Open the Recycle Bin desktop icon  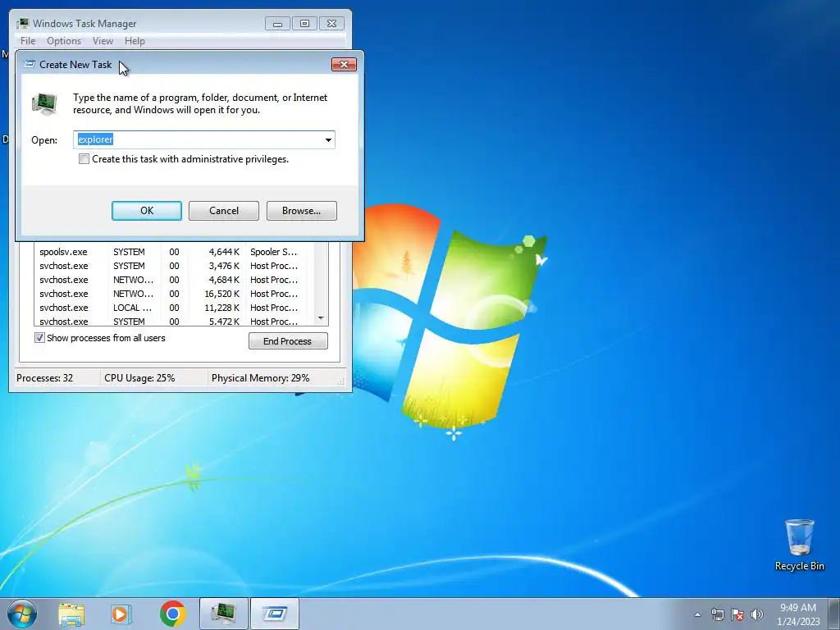799,545
